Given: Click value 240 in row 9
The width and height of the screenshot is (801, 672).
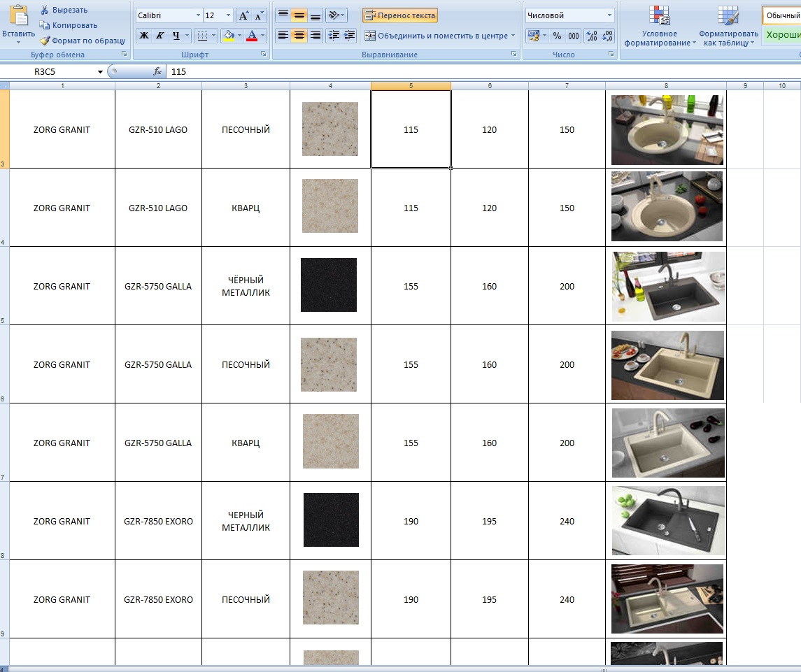Looking at the screenshot, I should coord(567,599).
